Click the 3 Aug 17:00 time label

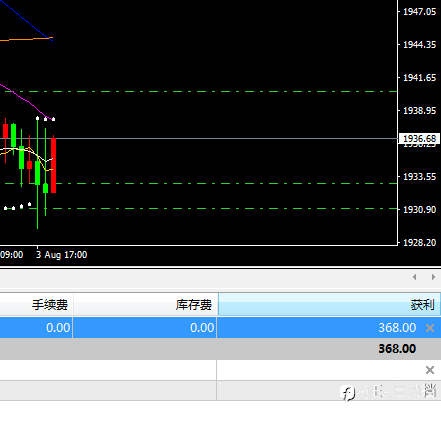pos(62,255)
